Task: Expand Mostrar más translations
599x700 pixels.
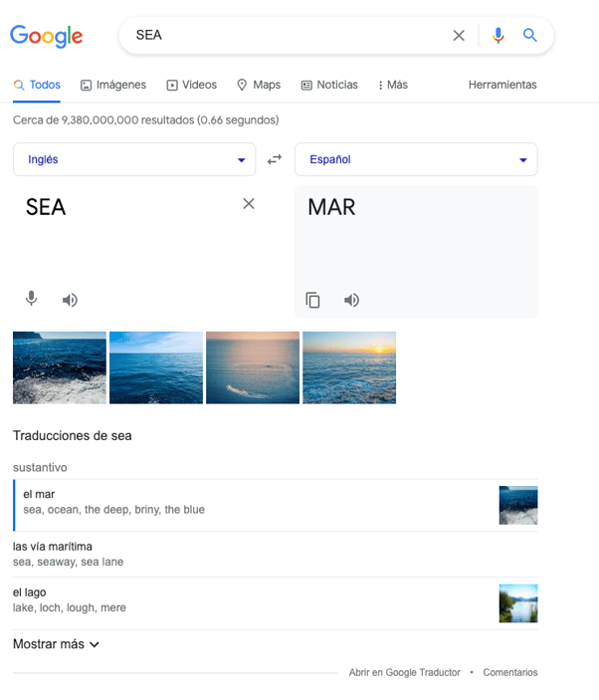Action: click(x=56, y=644)
